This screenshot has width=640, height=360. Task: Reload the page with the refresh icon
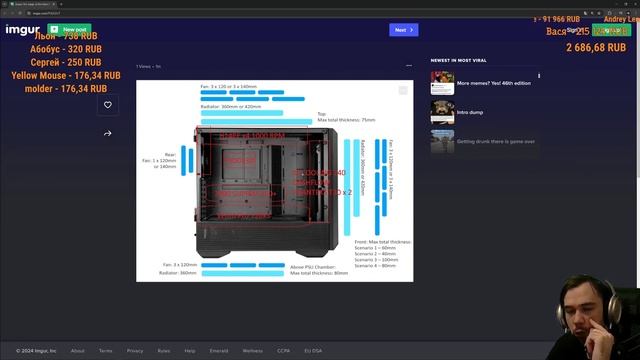[20, 13]
